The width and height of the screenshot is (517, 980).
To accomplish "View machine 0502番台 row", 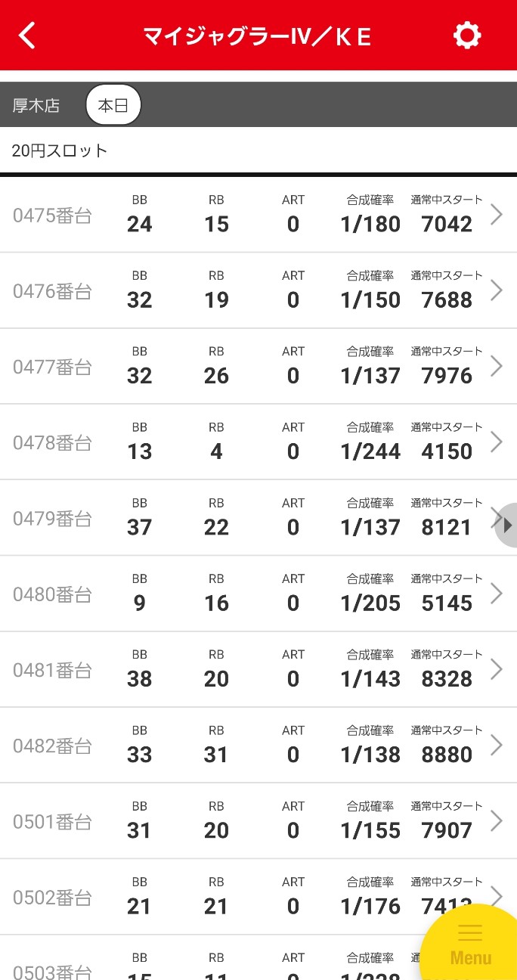I will tap(258, 897).
